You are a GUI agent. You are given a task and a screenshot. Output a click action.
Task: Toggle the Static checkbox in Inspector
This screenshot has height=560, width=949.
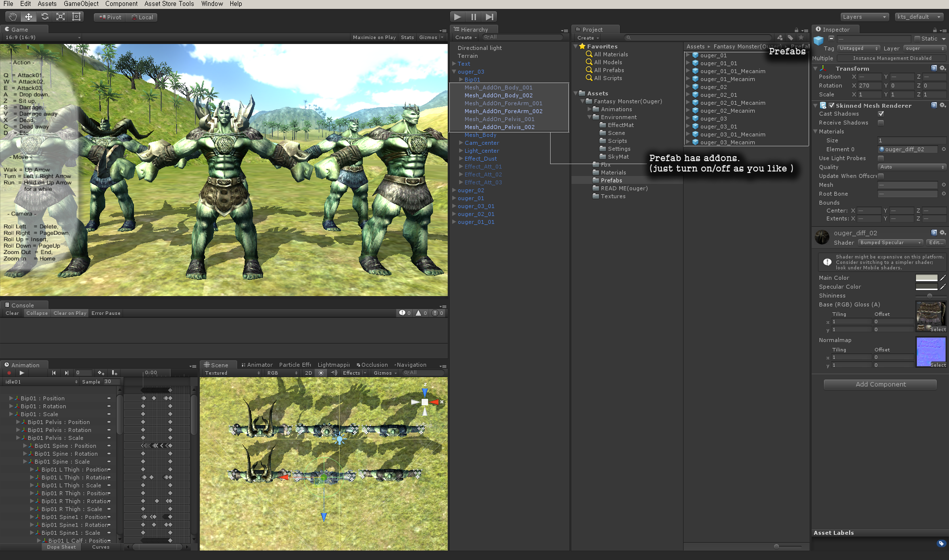[917, 39]
